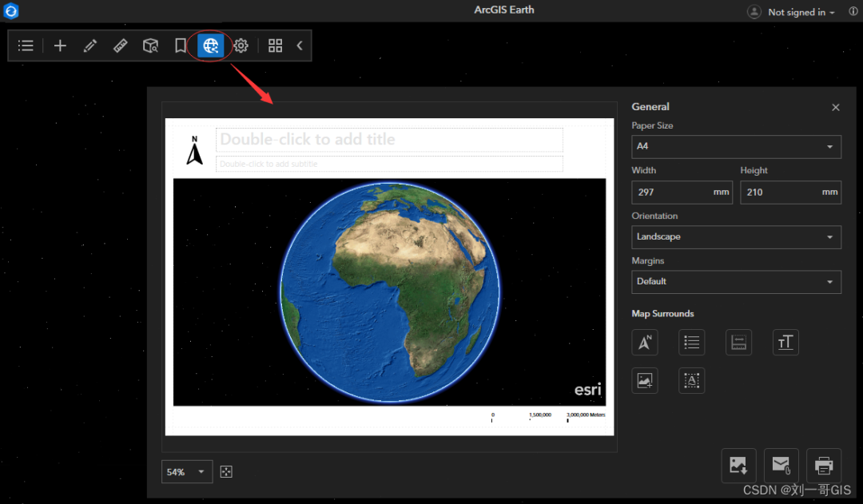Expand the Paper Size A4 dropdown
Viewport: 863px width, 504px height.
pyautogui.click(x=735, y=147)
